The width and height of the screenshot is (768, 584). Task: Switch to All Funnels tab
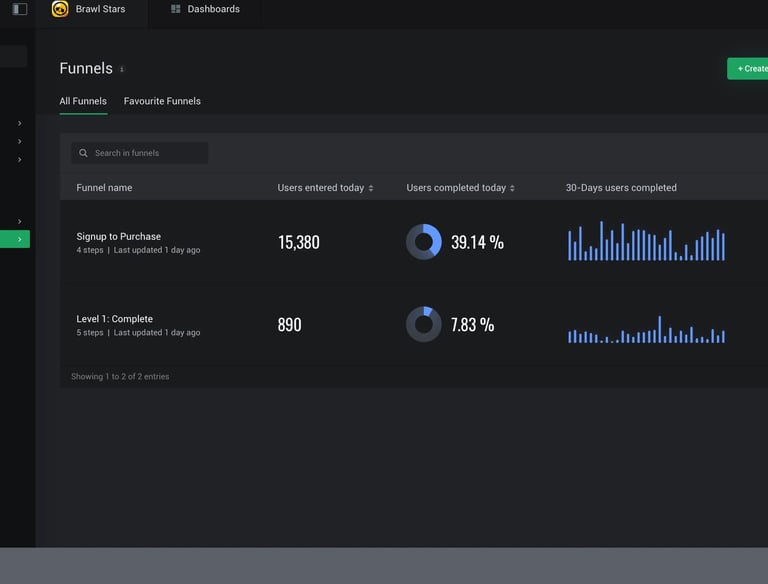(x=83, y=101)
